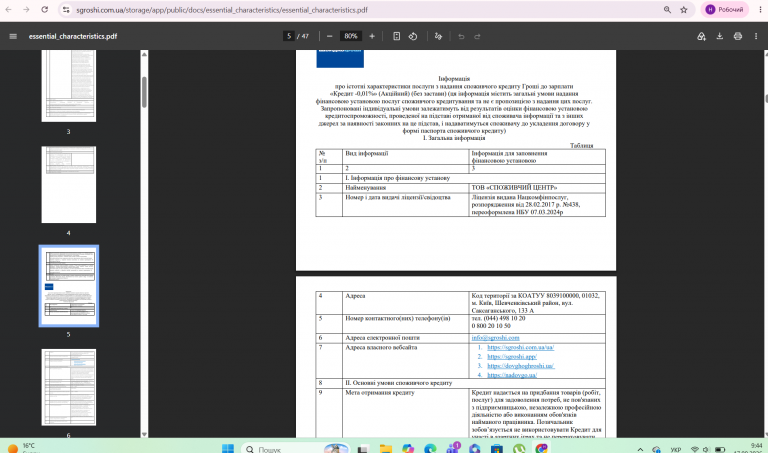
Task: Click the "Мета отримання кредиту" cell
Action: 406,413
